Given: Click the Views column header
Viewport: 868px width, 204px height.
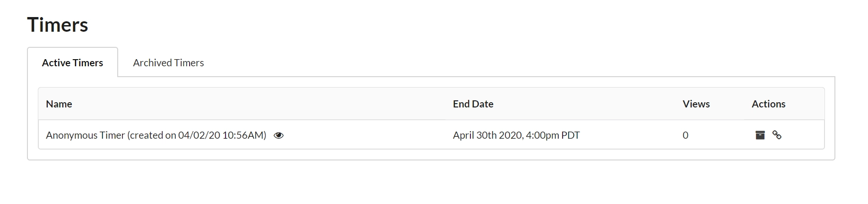Looking at the screenshot, I should (696, 104).
